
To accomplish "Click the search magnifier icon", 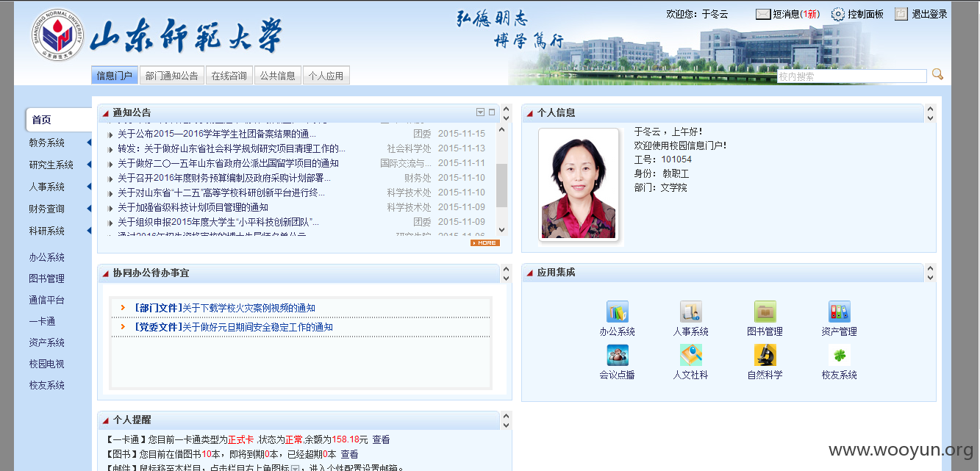I will (x=937, y=74).
